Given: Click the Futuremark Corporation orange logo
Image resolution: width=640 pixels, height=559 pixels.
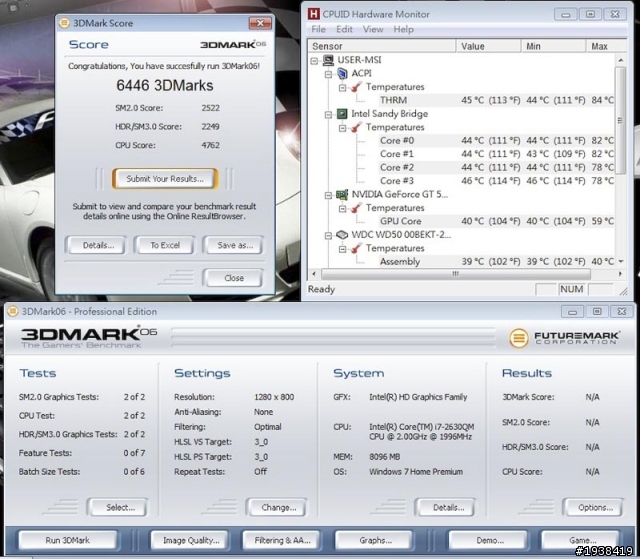Looking at the screenshot, I should 519,338.
